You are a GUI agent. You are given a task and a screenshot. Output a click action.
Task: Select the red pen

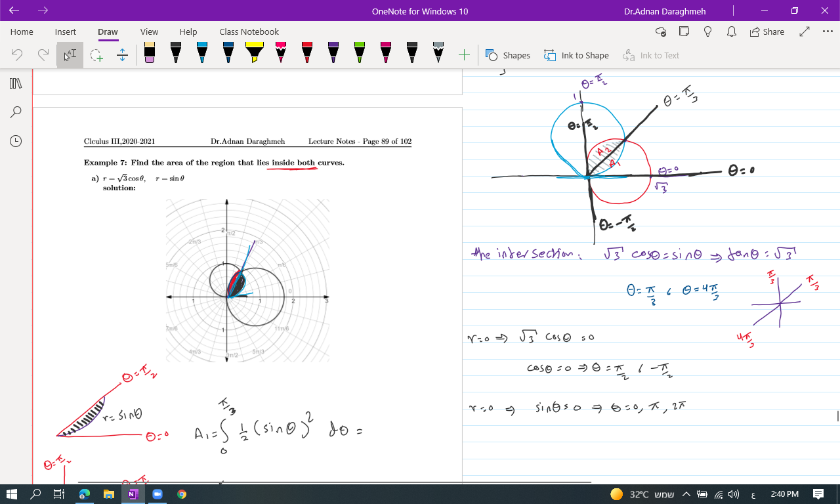click(x=307, y=53)
